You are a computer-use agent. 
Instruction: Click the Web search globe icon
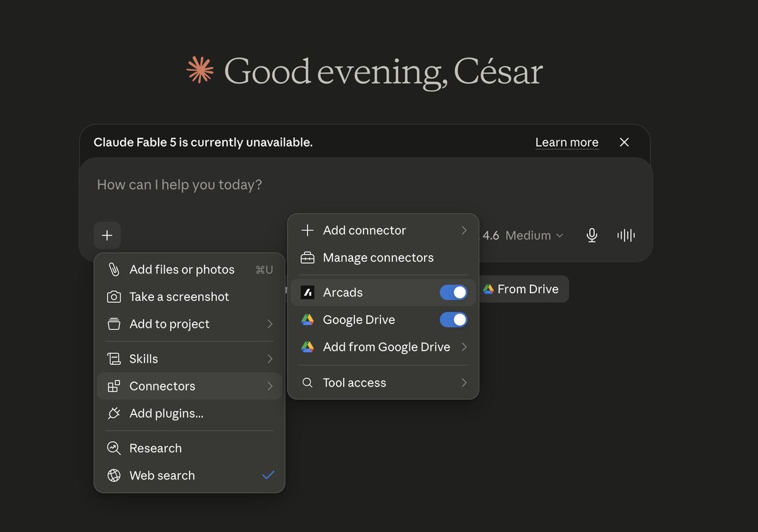click(x=114, y=475)
